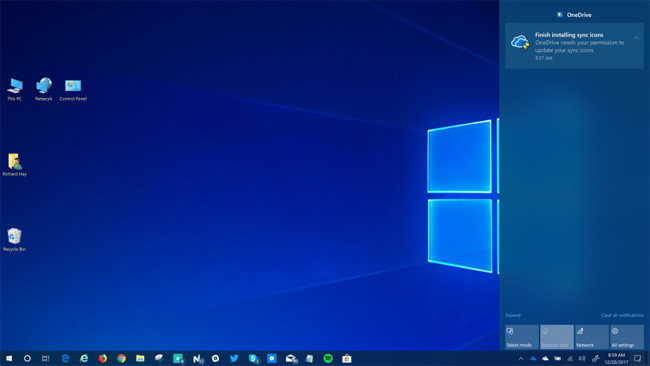Collapse the OneDrive notification chevron
This screenshot has width=650, height=366.
pyautogui.click(x=636, y=38)
